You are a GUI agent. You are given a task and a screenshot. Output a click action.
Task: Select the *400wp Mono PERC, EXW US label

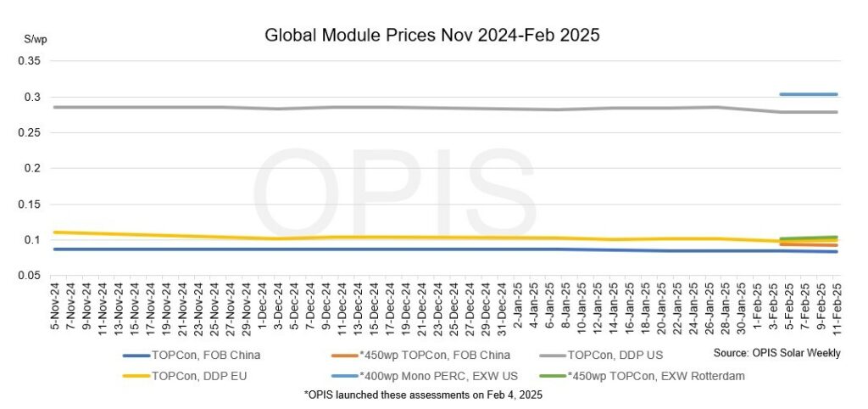[x=438, y=376]
